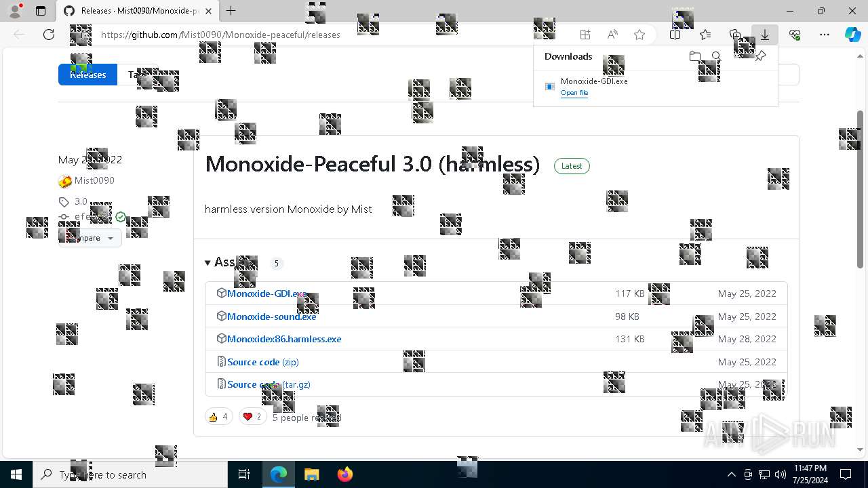
Task: Add this page to favorites star
Action: coord(639,35)
